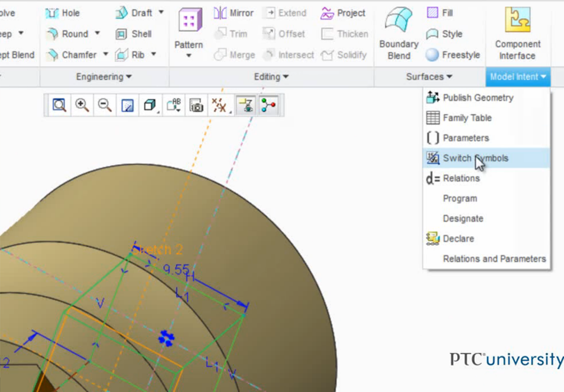Choose Relations and Parameters menu entry
Screen dimensions: 564x392
pyautogui.click(x=487, y=259)
